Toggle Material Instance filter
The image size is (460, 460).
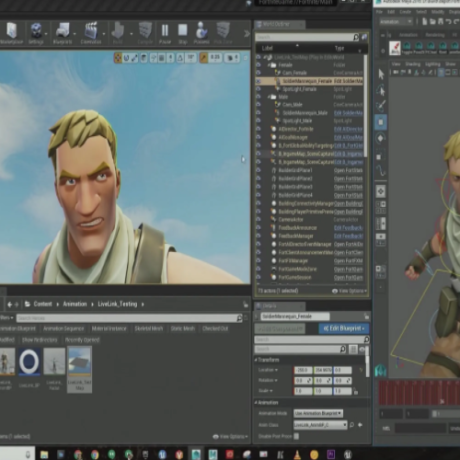[x=109, y=329]
